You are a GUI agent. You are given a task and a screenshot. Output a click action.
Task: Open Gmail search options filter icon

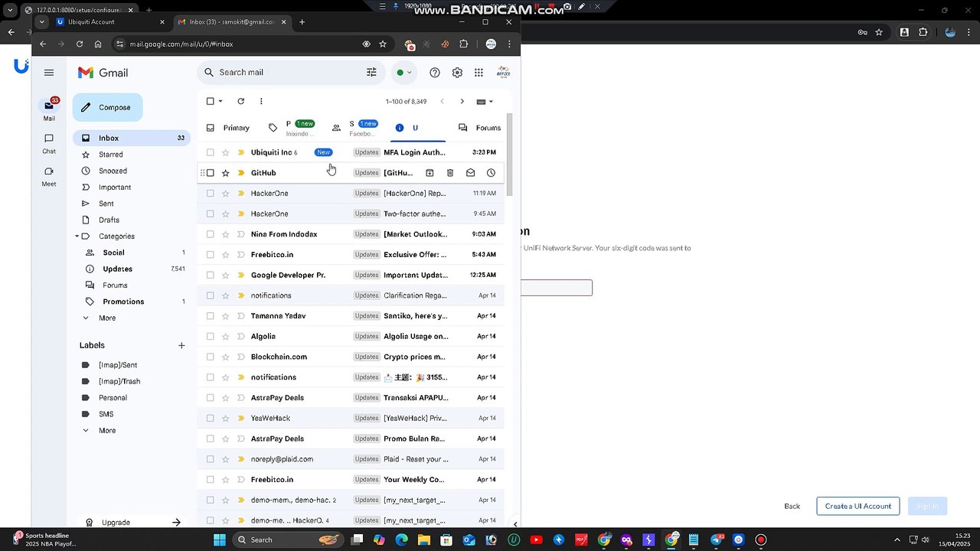pos(371,72)
